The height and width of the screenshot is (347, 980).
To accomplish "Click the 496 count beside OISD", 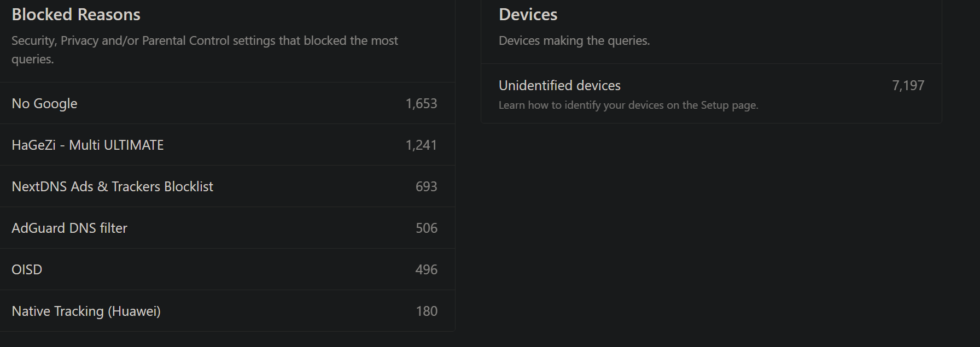I will 426,270.
